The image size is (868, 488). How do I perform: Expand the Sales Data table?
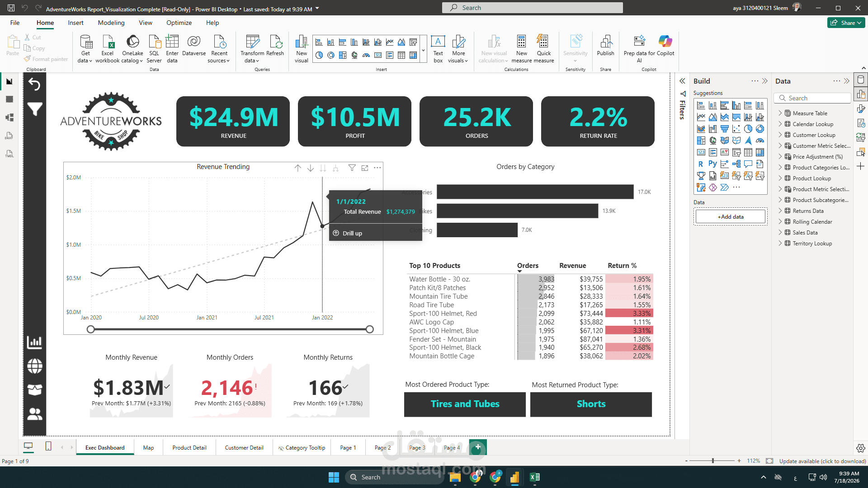pos(780,232)
